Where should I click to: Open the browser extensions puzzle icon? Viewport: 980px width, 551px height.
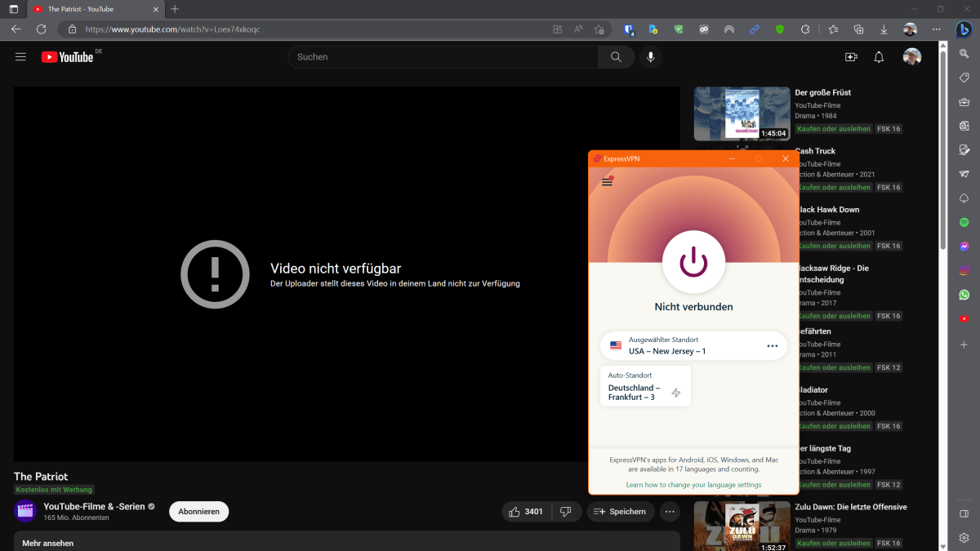[x=805, y=29]
